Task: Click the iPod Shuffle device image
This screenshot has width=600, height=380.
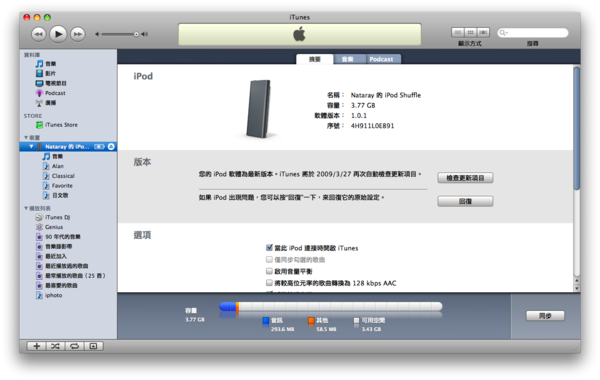Action: click(x=259, y=109)
